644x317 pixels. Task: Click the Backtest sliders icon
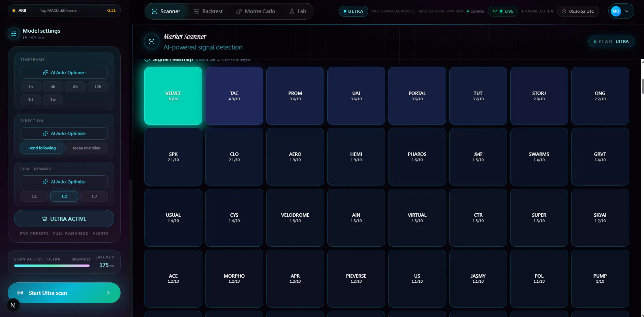point(196,11)
